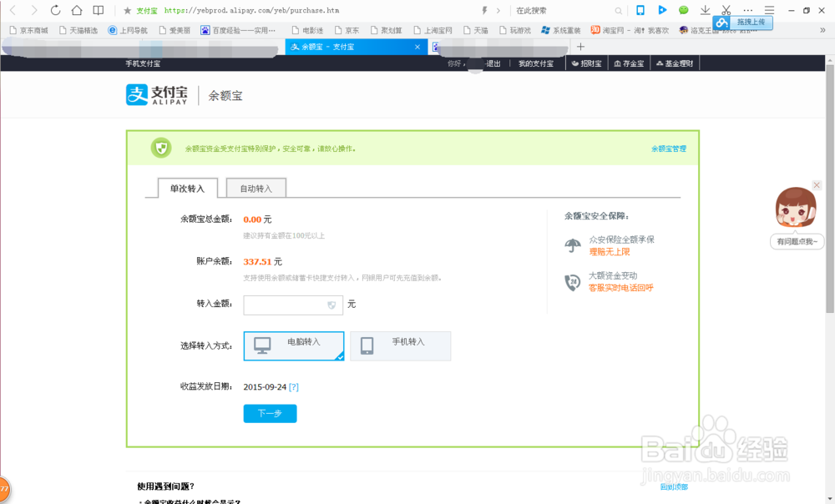
Task: Open the 爱美丽 bookmark
Action: [175, 30]
